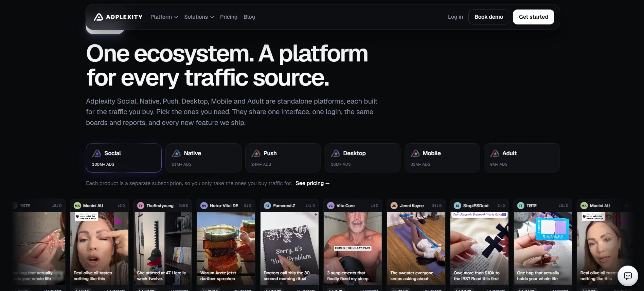Open the Jenni Kayne ad thumbnail
The height and width of the screenshot is (291, 644).
point(416,249)
